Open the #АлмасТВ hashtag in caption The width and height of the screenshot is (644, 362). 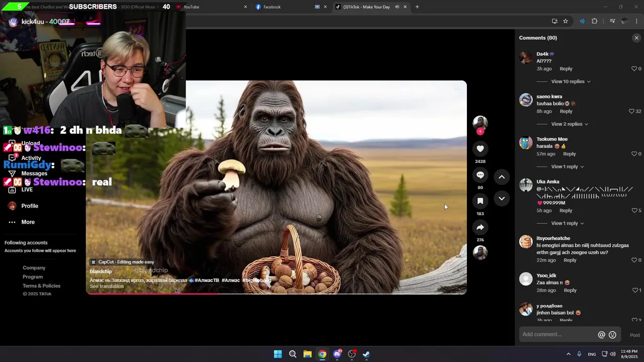click(207, 281)
